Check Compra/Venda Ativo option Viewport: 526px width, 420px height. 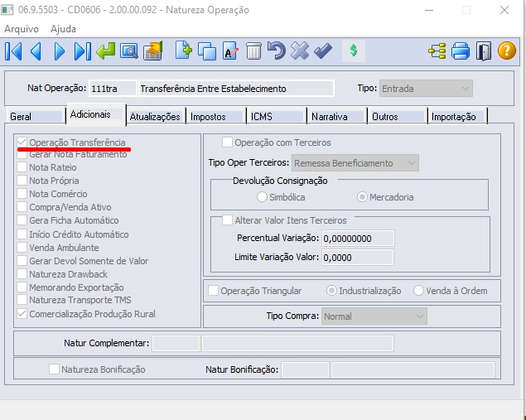(x=22, y=207)
